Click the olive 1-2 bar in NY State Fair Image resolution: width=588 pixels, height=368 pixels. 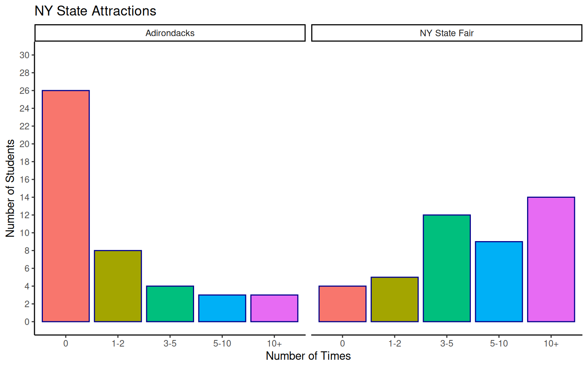click(x=394, y=299)
